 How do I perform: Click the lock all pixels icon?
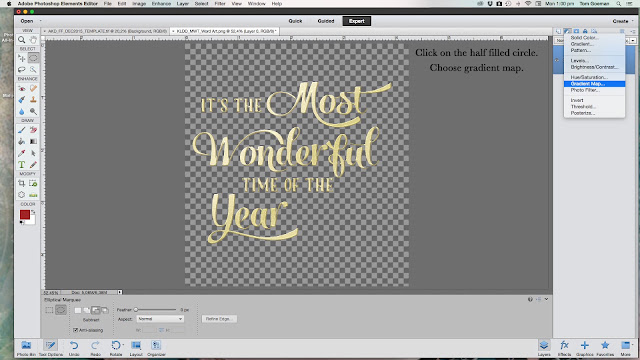click(x=585, y=31)
